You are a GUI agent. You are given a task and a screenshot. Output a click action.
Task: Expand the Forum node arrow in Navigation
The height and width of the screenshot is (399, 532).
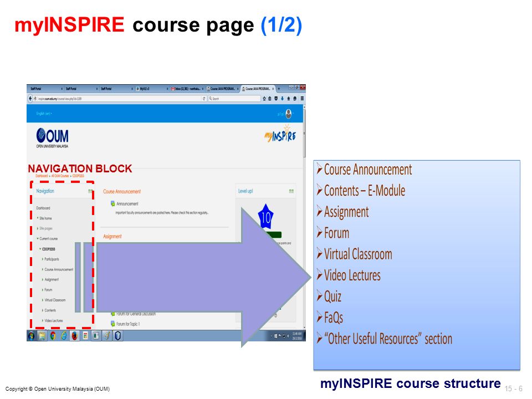point(43,290)
